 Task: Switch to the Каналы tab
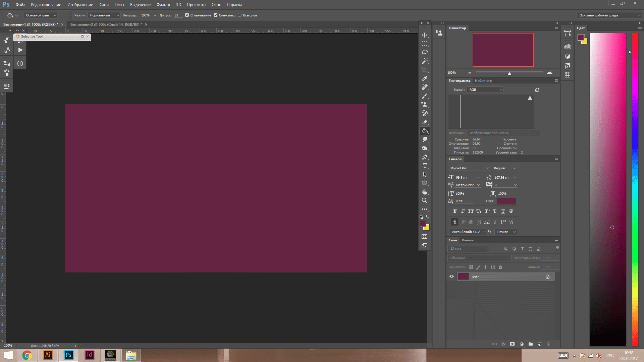[468, 240]
